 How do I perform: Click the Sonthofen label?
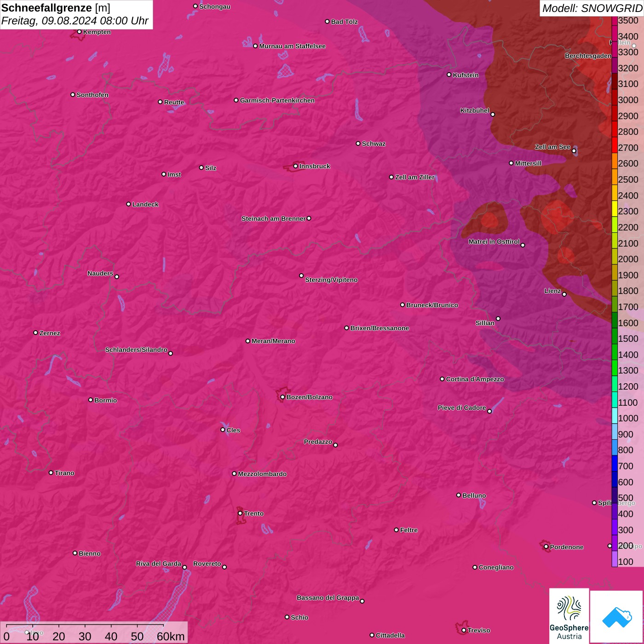click(x=92, y=95)
